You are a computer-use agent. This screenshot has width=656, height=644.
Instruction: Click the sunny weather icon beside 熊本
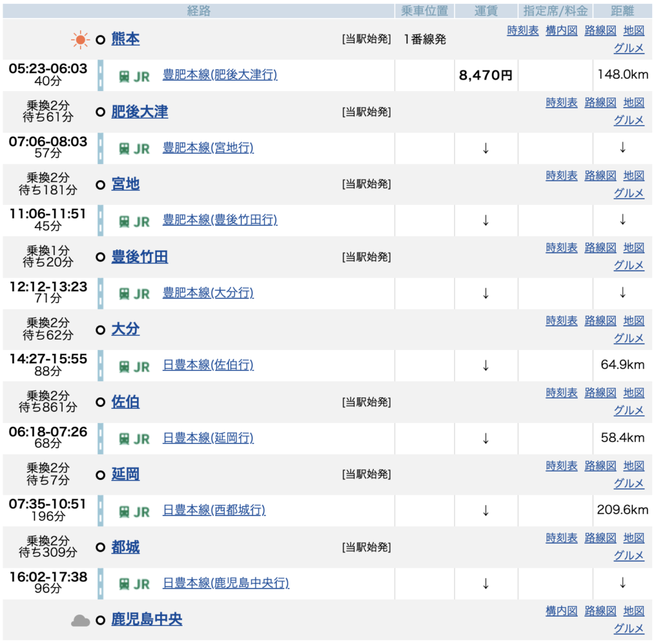(80, 40)
